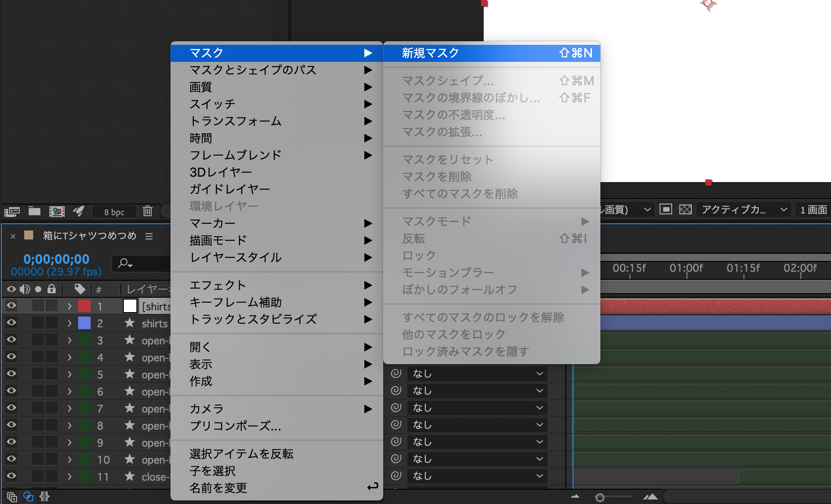Click zoom in mountain icon in timeline
The width and height of the screenshot is (831, 504).
(x=651, y=496)
